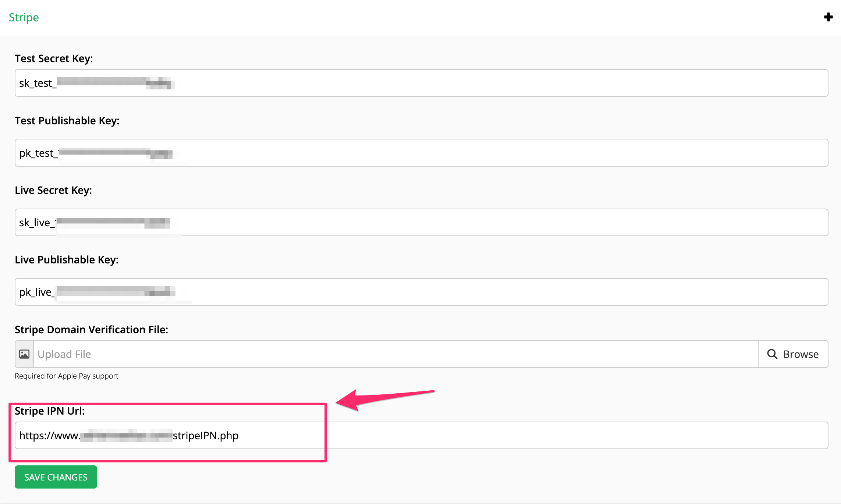Viewport: 841px width, 504px height.
Task: Click the Required for Apple Pay note
Action: click(67, 376)
